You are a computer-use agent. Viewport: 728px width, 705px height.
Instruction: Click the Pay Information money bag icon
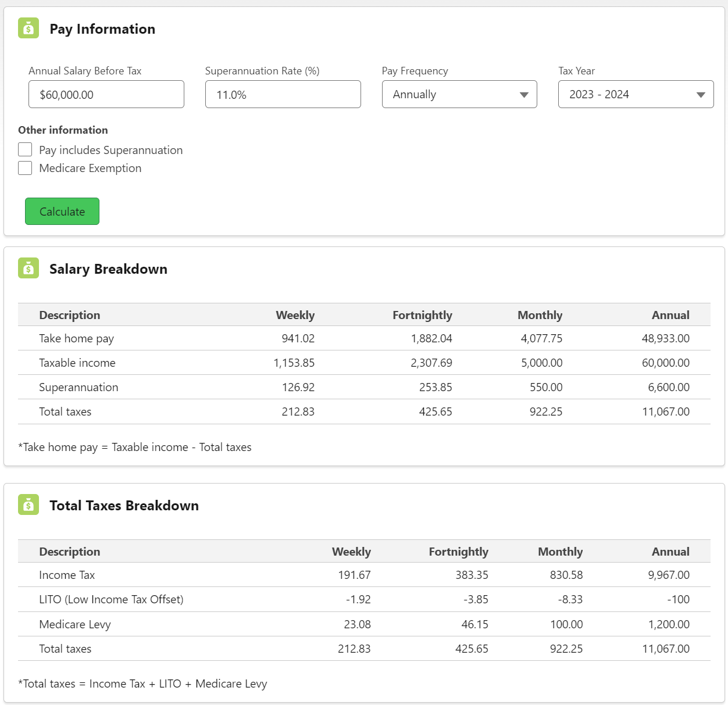[28, 28]
